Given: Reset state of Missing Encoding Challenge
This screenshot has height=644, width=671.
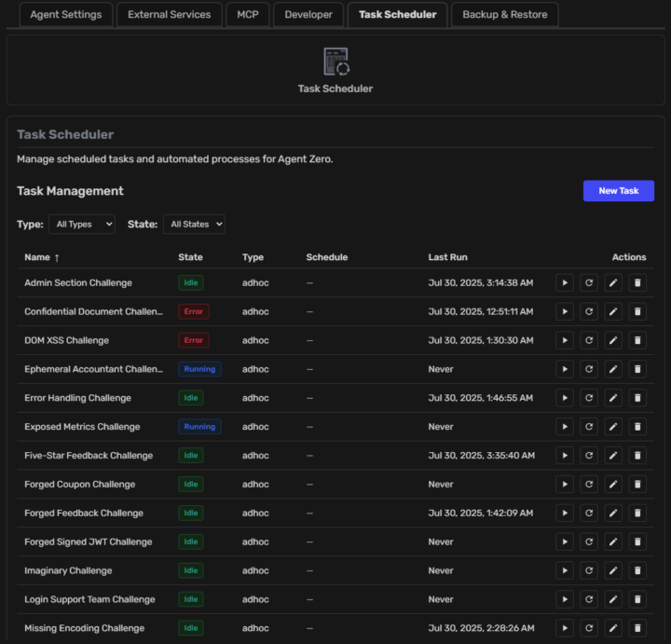Looking at the screenshot, I should click(589, 628).
